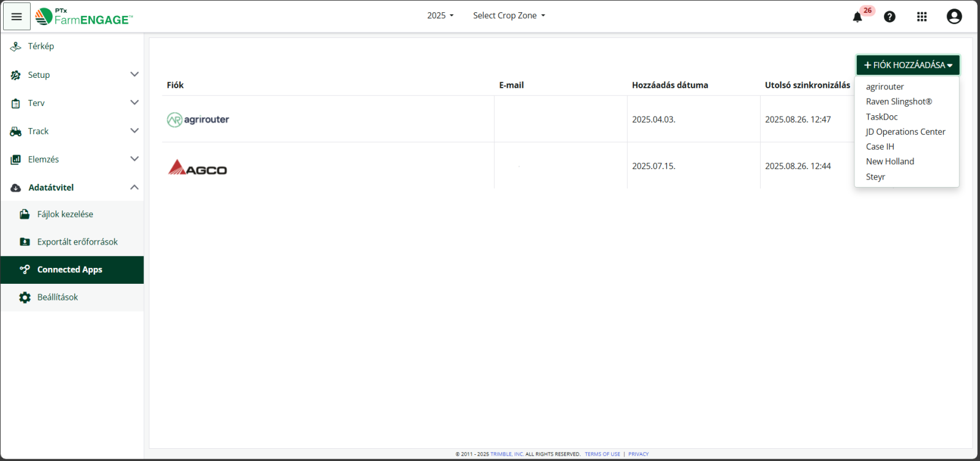The height and width of the screenshot is (461, 980).
Task: Open the help question mark icon
Action: coord(889,17)
